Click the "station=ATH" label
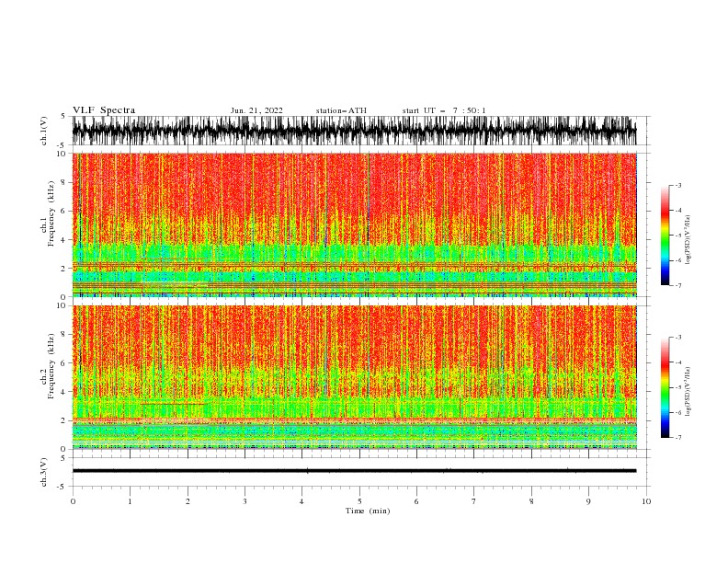The image size is (728, 563). [341, 110]
